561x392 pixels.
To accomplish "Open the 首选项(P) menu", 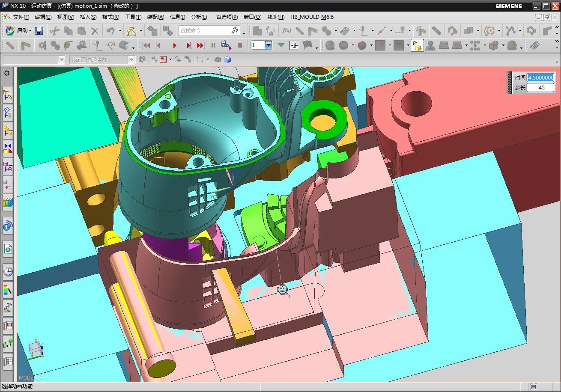I will click(227, 17).
